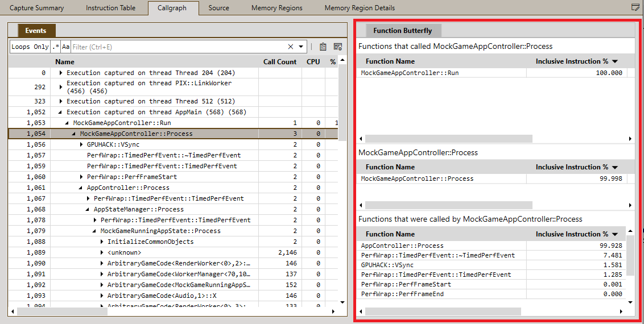This screenshot has height=324, width=644.
Task: Expand PerfWrap::PerfFrameStart node
Action: (x=81, y=177)
